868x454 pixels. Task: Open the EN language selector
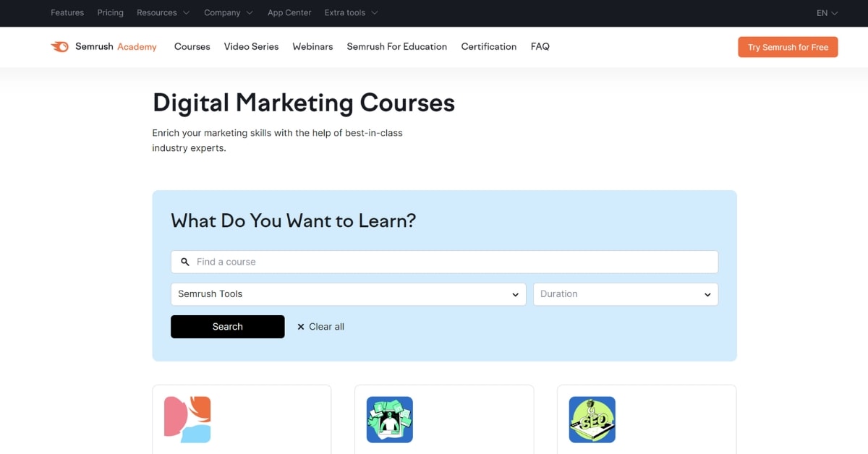click(827, 13)
